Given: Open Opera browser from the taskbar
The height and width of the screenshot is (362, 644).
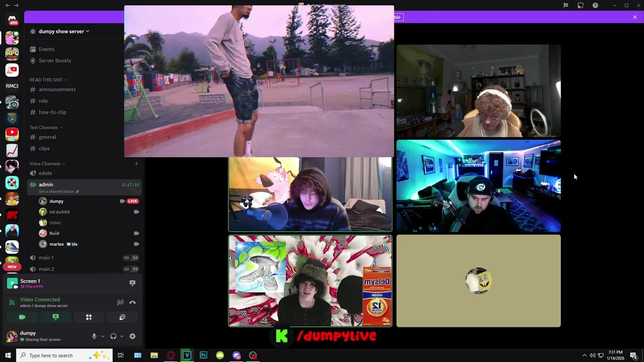Looking at the screenshot, I should click(x=171, y=355).
